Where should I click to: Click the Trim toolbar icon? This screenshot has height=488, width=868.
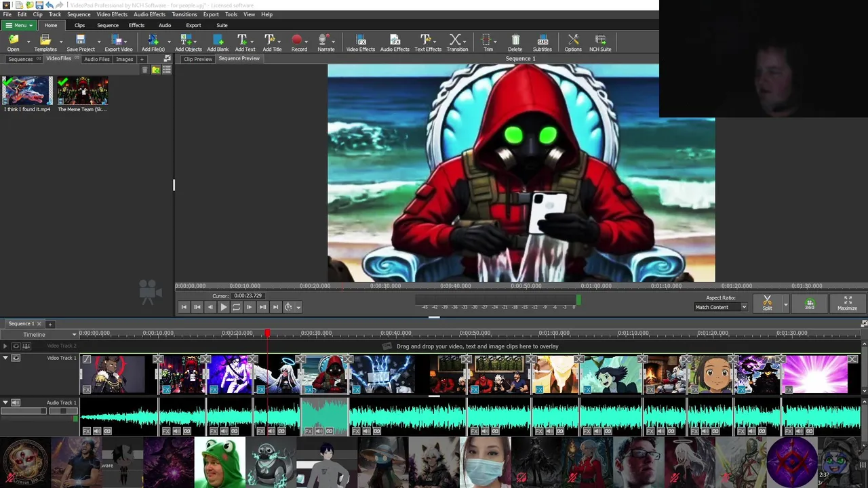pyautogui.click(x=486, y=40)
